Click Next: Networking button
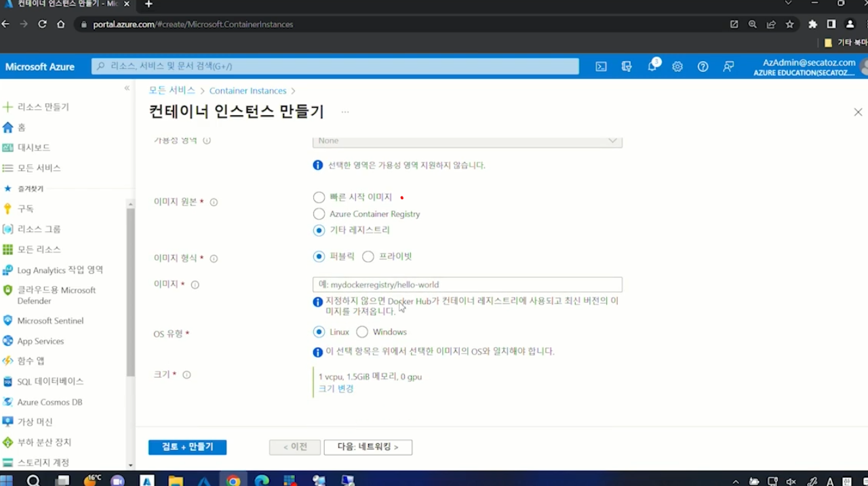Viewport: 868px width, 486px height. [368, 447]
